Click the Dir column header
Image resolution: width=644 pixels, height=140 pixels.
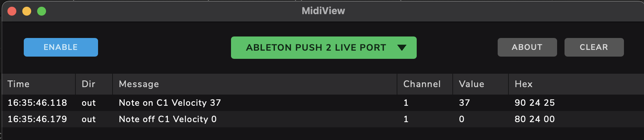click(x=94, y=84)
